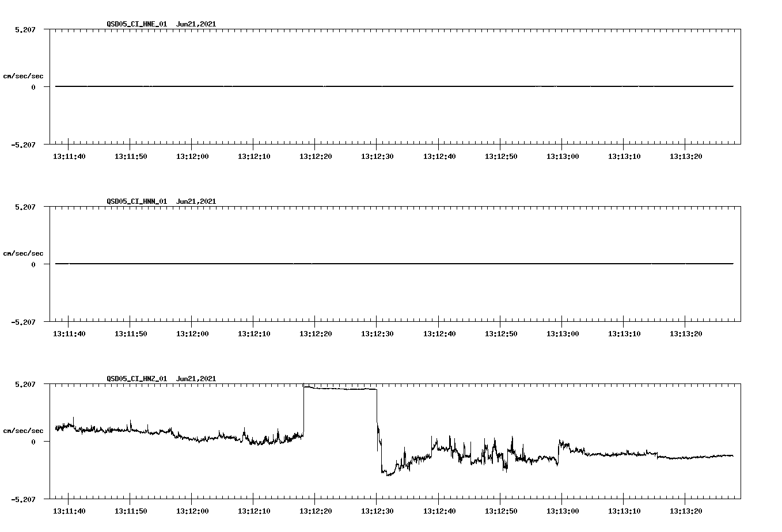Image resolution: width=782 pixels, height=532 pixels.
Task: Click the 13:11:50 label under the HNN plot
Action: 131,334
